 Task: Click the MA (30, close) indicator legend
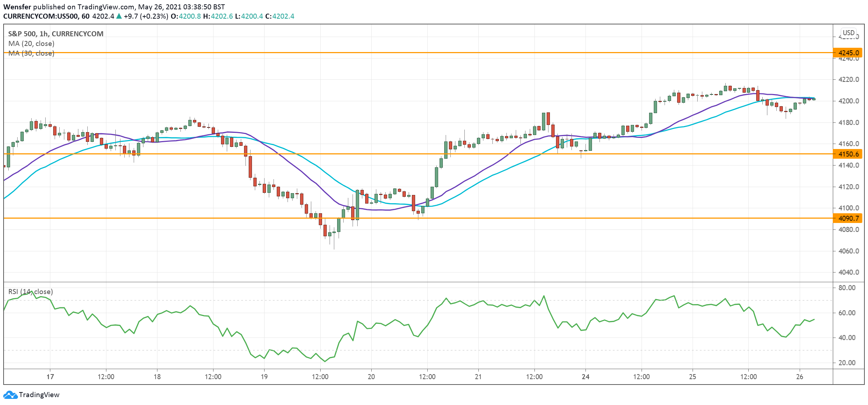(x=31, y=53)
